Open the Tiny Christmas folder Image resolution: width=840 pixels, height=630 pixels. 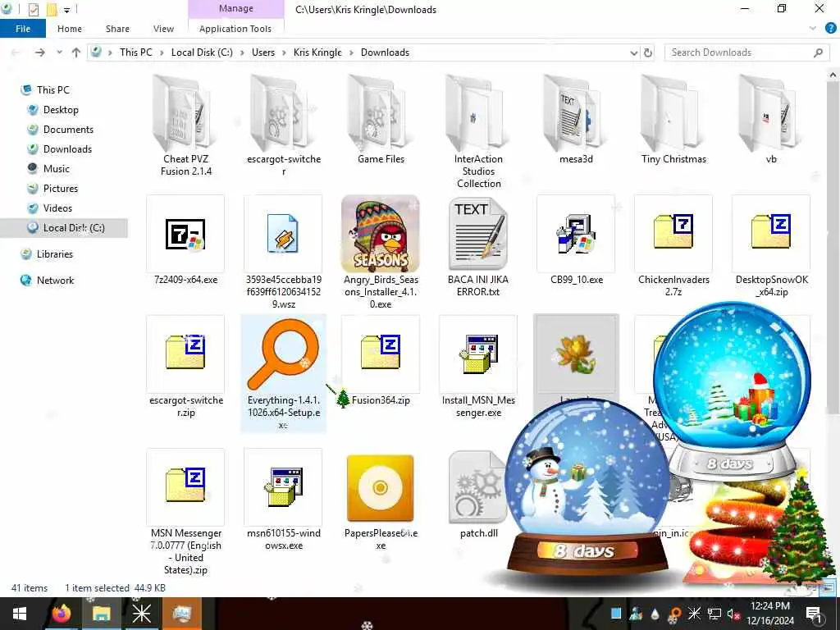click(673, 120)
